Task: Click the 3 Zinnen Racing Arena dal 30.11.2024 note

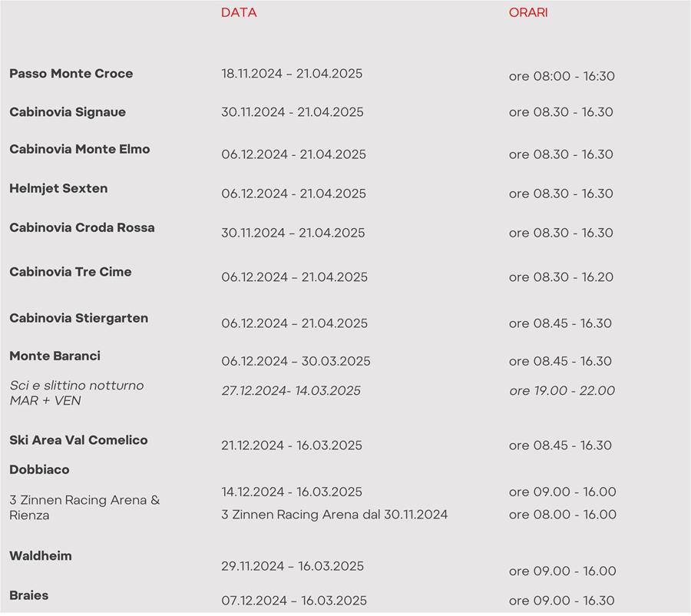Action: tap(335, 515)
